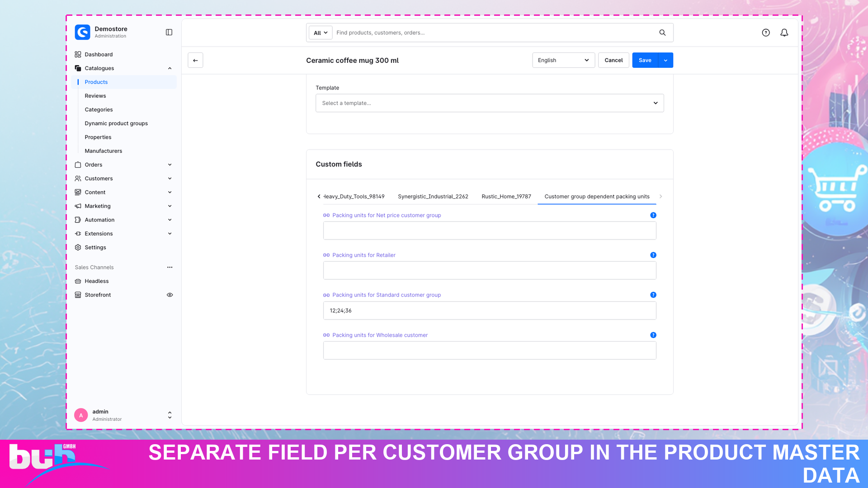The width and height of the screenshot is (868, 488).
Task: Click link icon beside Standard customer group label
Action: pos(326,295)
